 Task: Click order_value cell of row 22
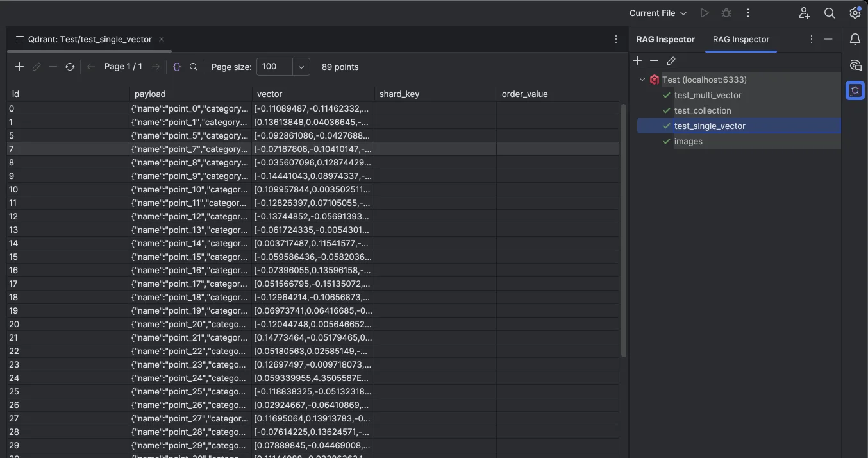pyautogui.click(x=558, y=351)
